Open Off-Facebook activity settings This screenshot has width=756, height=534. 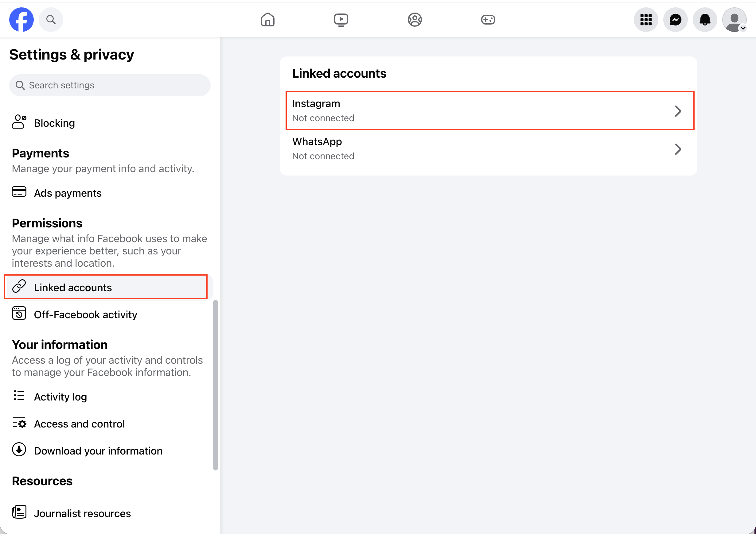point(110,315)
